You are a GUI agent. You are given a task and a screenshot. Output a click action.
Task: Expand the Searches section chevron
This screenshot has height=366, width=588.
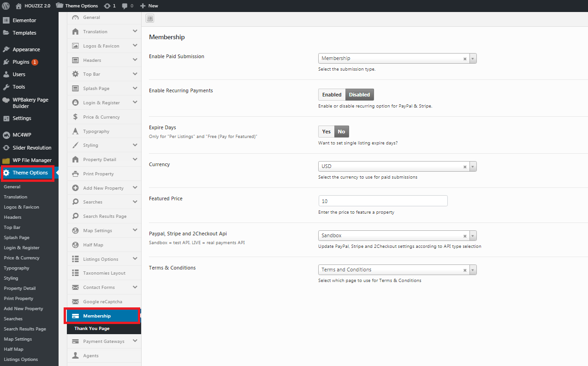135,202
